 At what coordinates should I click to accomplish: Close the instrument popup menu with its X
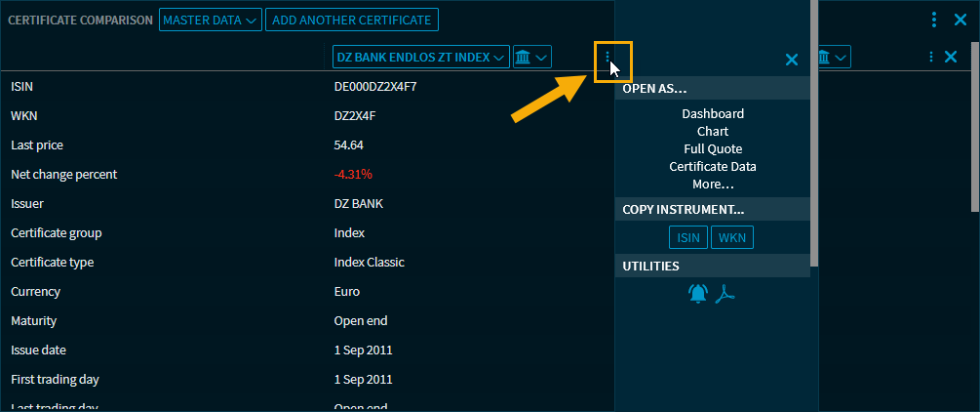click(x=792, y=60)
